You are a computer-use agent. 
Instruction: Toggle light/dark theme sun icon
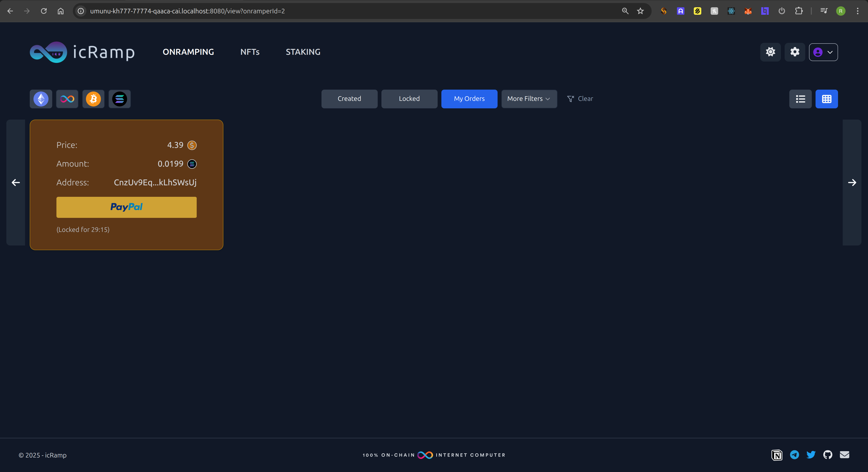pos(770,52)
